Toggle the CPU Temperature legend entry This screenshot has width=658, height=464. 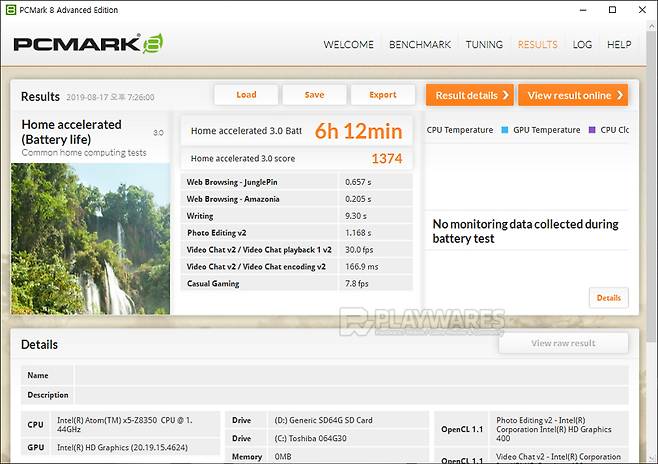(460, 130)
